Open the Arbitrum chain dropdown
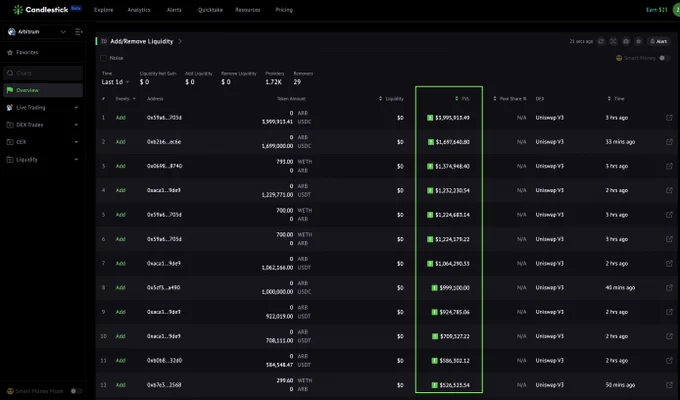The width and height of the screenshot is (680, 400). pyautogui.click(x=37, y=32)
